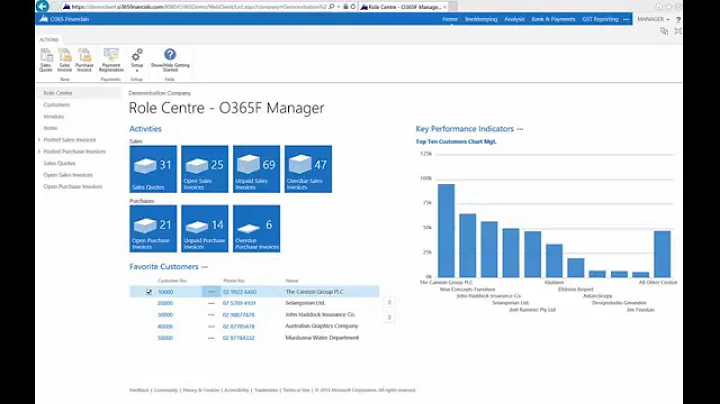Click the browser back arrow

tap(42, 6)
